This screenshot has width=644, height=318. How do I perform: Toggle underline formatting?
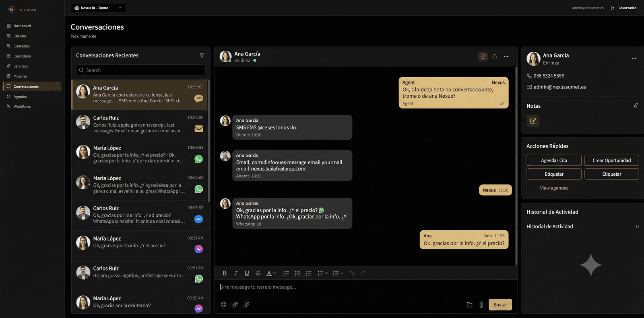tap(247, 273)
